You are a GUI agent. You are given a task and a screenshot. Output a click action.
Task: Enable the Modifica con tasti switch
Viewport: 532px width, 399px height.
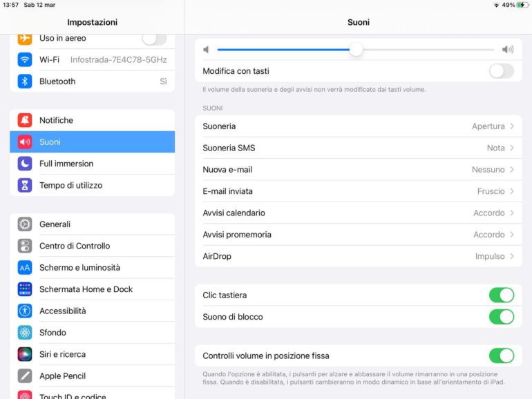[x=502, y=71]
